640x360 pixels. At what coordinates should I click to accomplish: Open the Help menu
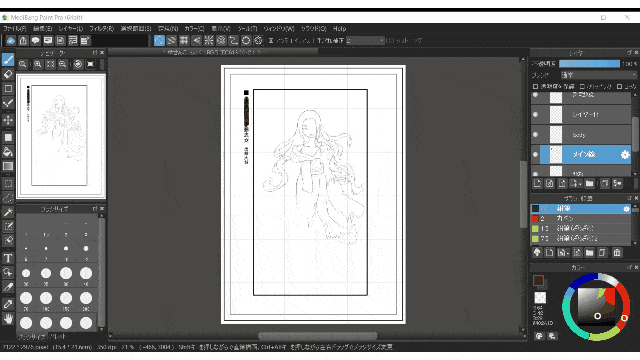coord(340,29)
